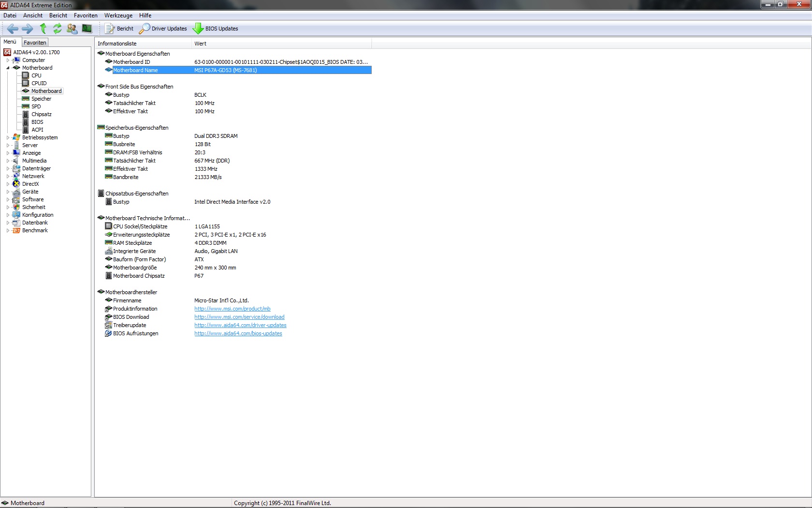This screenshot has width=812, height=508.
Task: Click the Front Side Bus Eigenschaften heading
Action: point(139,87)
